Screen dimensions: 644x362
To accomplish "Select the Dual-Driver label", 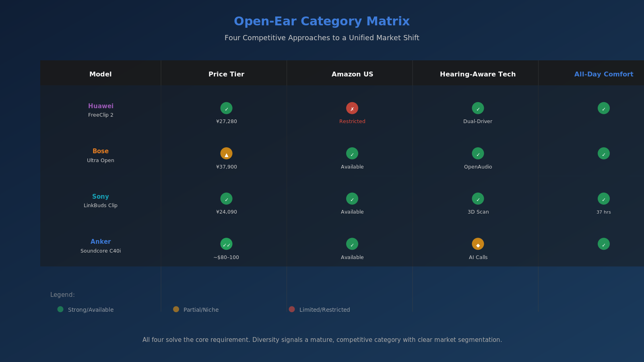I will pos(478,121).
